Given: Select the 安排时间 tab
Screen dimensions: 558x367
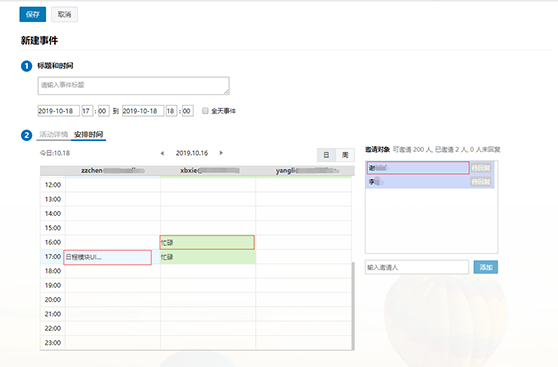Looking at the screenshot, I should 88,135.
